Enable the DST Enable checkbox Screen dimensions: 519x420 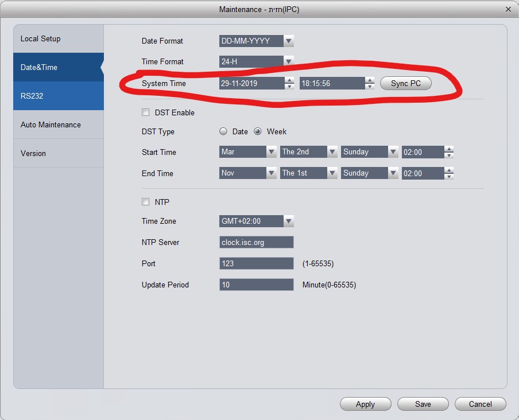pyautogui.click(x=145, y=112)
